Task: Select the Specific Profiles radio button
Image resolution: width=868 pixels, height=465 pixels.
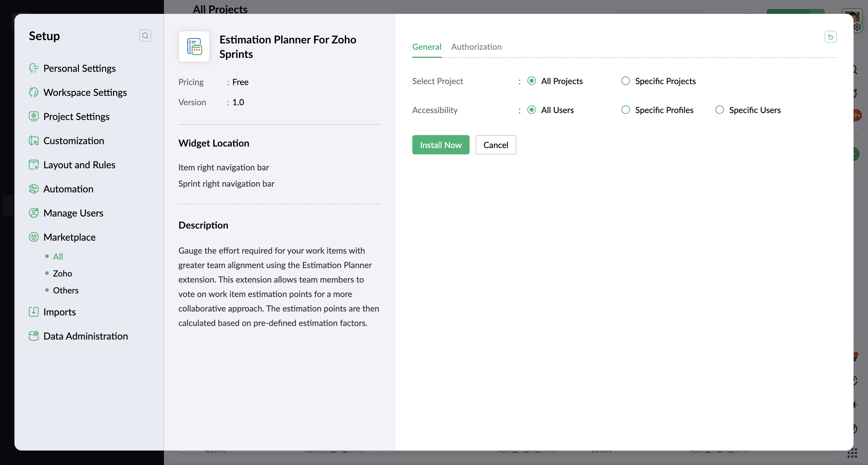Action: coord(625,110)
